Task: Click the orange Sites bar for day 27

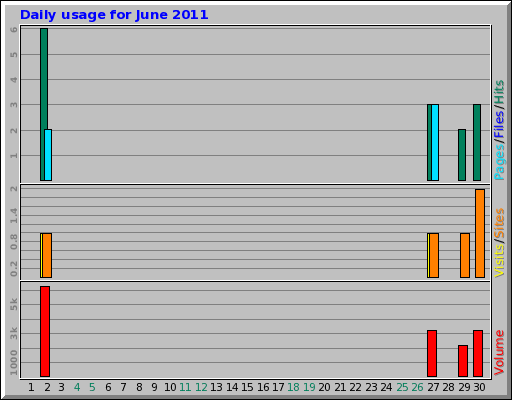Action: coord(434,255)
